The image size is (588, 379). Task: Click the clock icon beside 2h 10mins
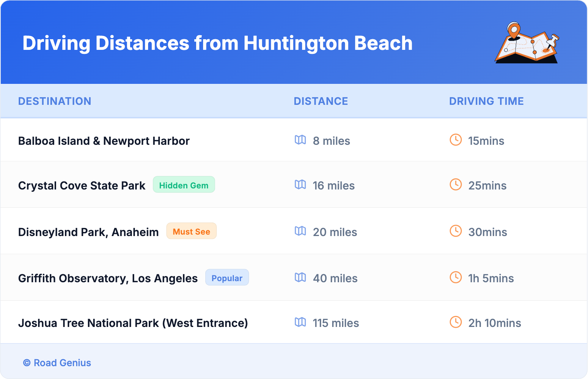click(x=456, y=322)
